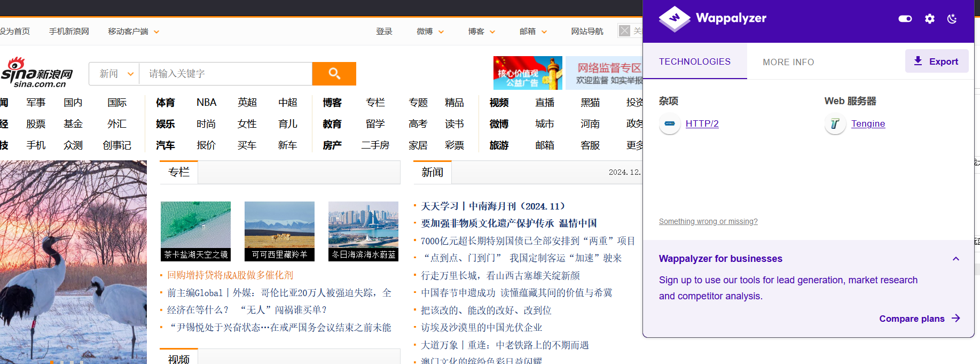980x364 pixels.
Task: Open 访埃及沙漠里的中国光伏企业 item
Action: (x=481, y=328)
